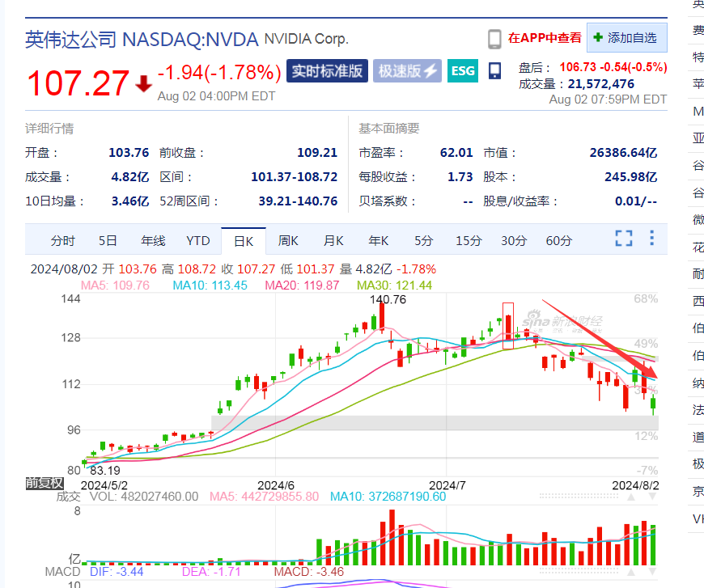
Task: Click the current price 107.27
Action: (78, 83)
